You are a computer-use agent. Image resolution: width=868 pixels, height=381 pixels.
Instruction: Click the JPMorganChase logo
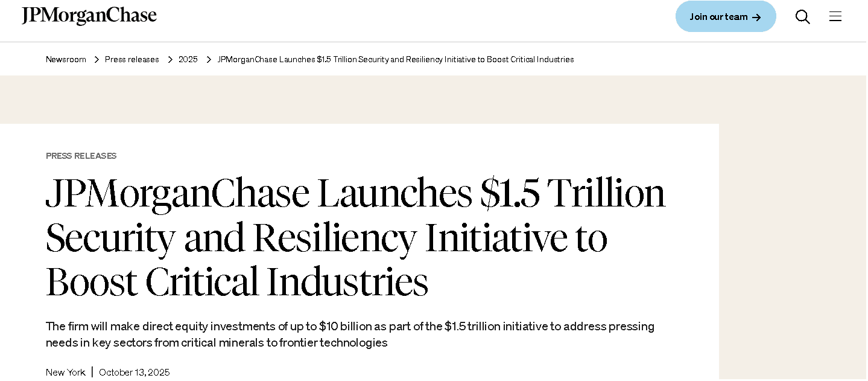89,16
